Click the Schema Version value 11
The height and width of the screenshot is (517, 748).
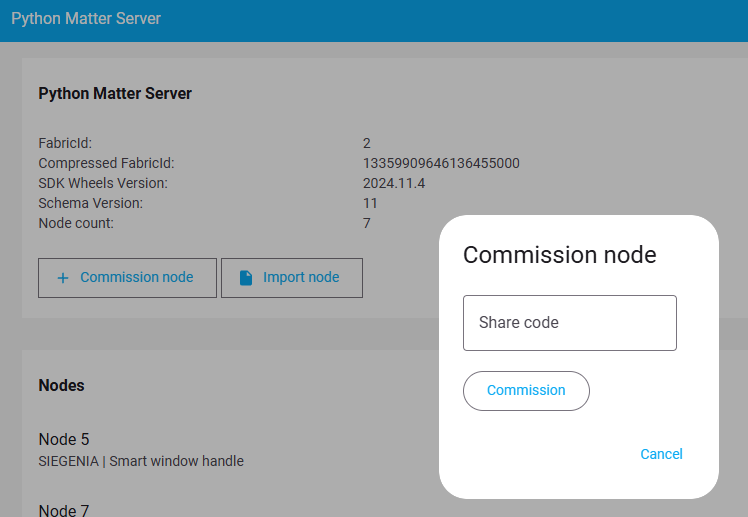click(x=370, y=203)
